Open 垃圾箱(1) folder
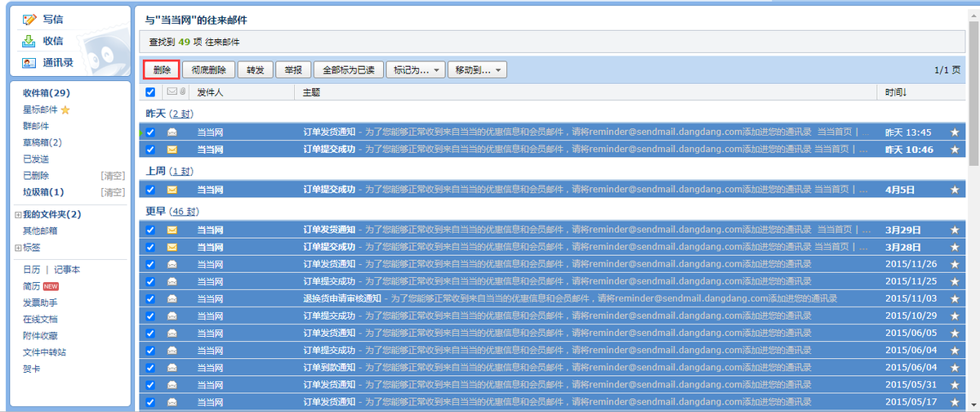The height and width of the screenshot is (412, 980). (x=43, y=192)
